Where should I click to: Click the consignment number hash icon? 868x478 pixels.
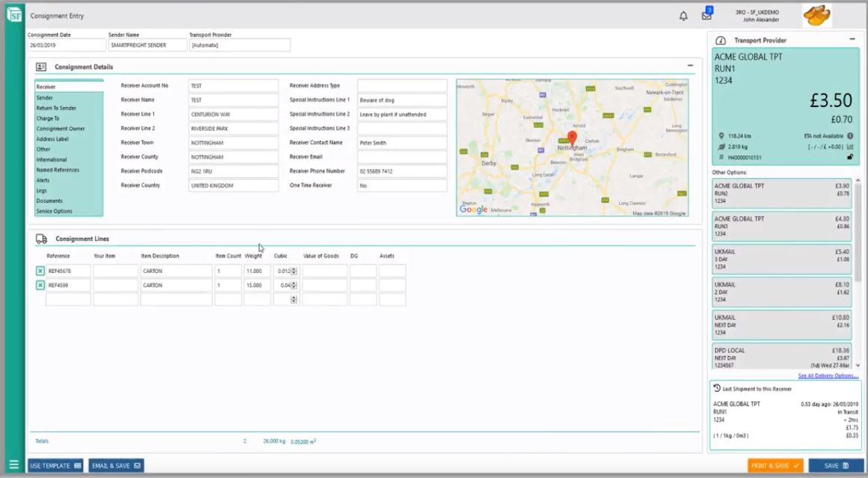tap(721, 158)
